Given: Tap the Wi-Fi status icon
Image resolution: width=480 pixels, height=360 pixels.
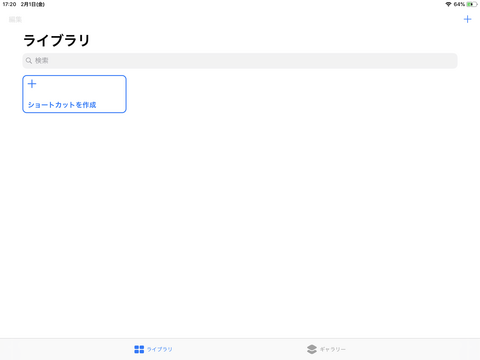Looking at the screenshot, I should tap(448, 4).
